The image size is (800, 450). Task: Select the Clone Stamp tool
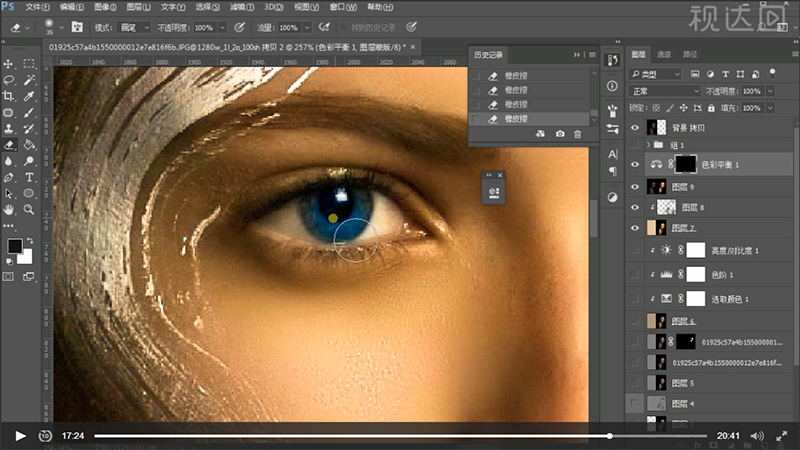[x=9, y=129]
